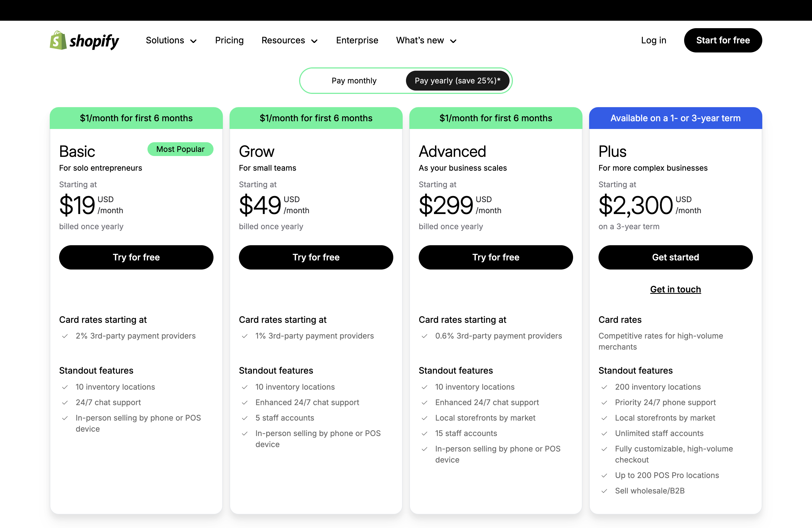Viewport: 812px width, 528px height.
Task: Click checkmark beside '1% 3rd-party payment providers'
Action: (x=245, y=336)
